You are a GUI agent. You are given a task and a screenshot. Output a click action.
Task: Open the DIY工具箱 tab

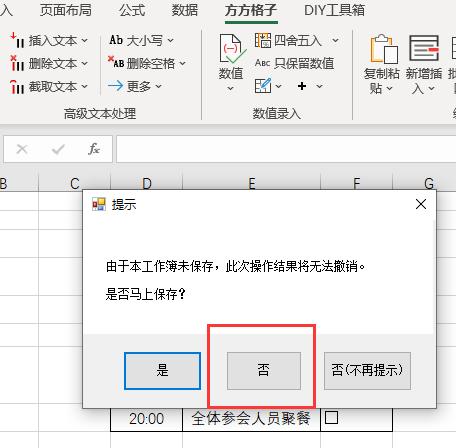[x=334, y=10]
